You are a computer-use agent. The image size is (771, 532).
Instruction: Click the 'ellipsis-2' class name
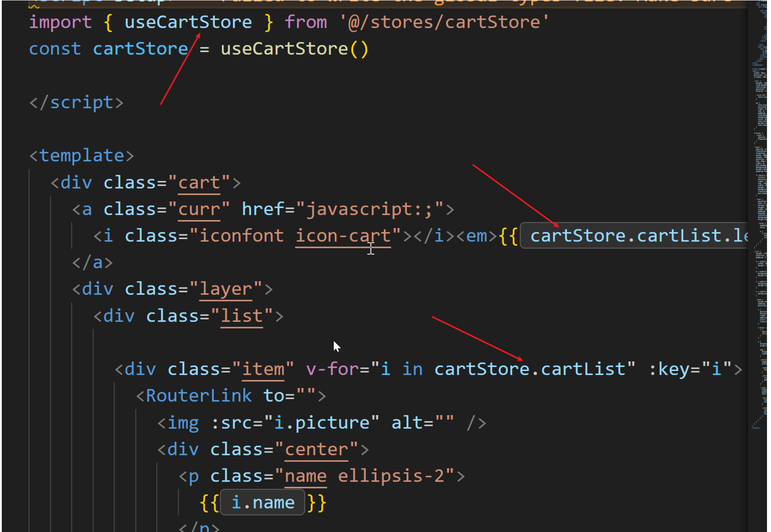(391, 476)
